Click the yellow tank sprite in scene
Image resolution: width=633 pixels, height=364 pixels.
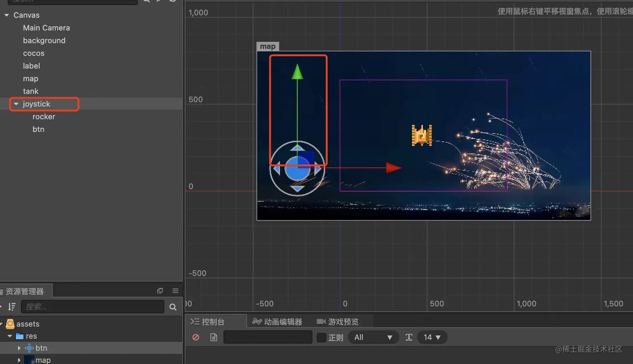click(422, 136)
